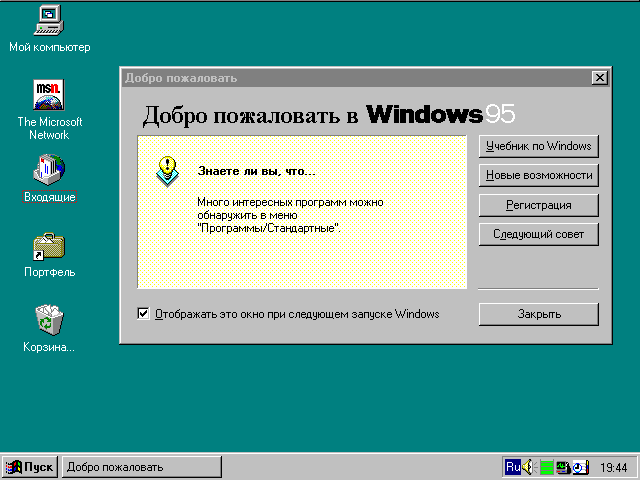Screen dimensions: 640x480
Task: Click the Ru keyboard language indicator in tray
Action: (513, 467)
